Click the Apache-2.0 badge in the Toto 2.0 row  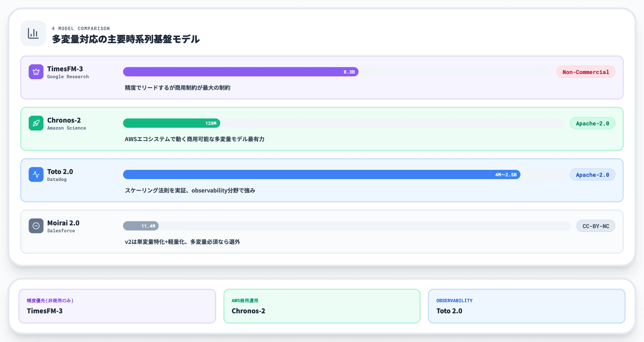[x=592, y=174]
